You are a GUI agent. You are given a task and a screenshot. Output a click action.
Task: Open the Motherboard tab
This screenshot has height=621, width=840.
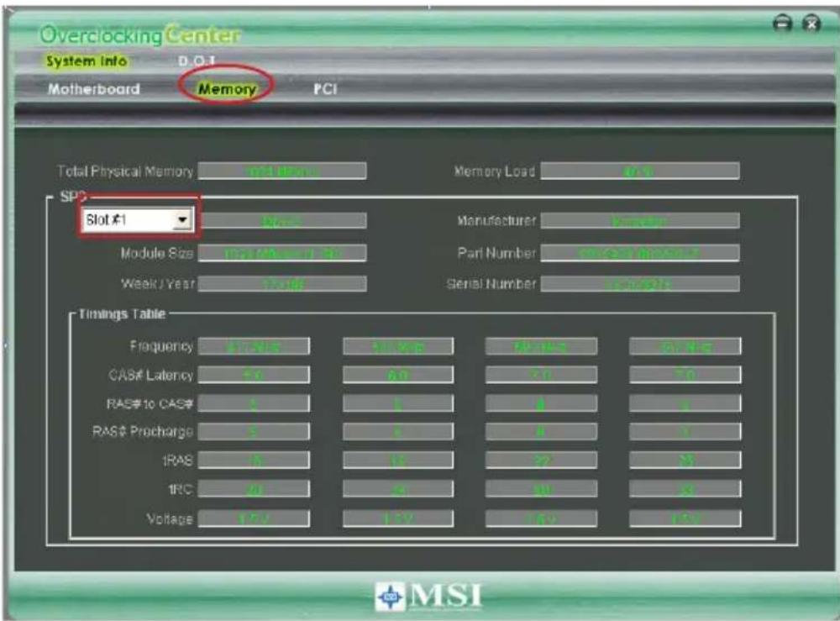pyautogui.click(x=94, y=89)
